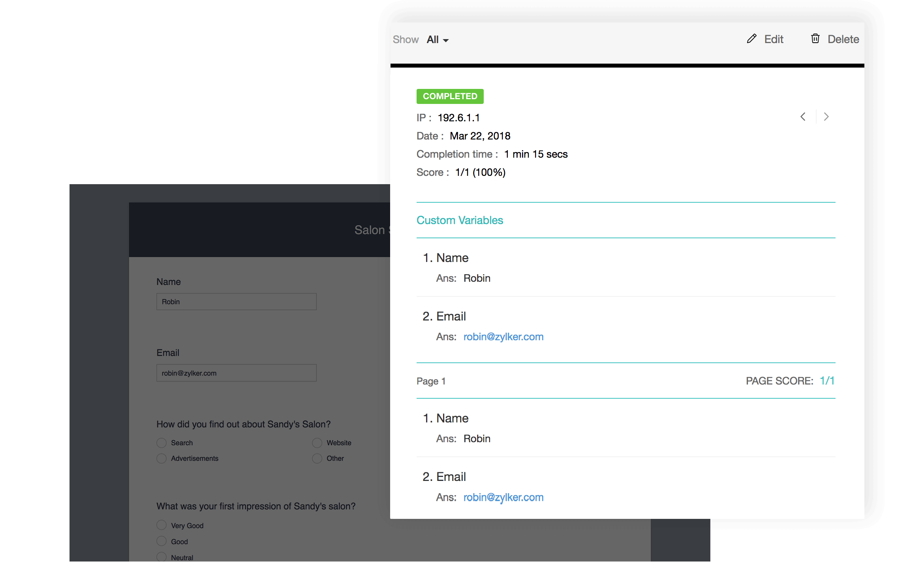Choose the Advertisements radio option
The height and width of the screenshot is (573, 924).
[x=162, y=458]
